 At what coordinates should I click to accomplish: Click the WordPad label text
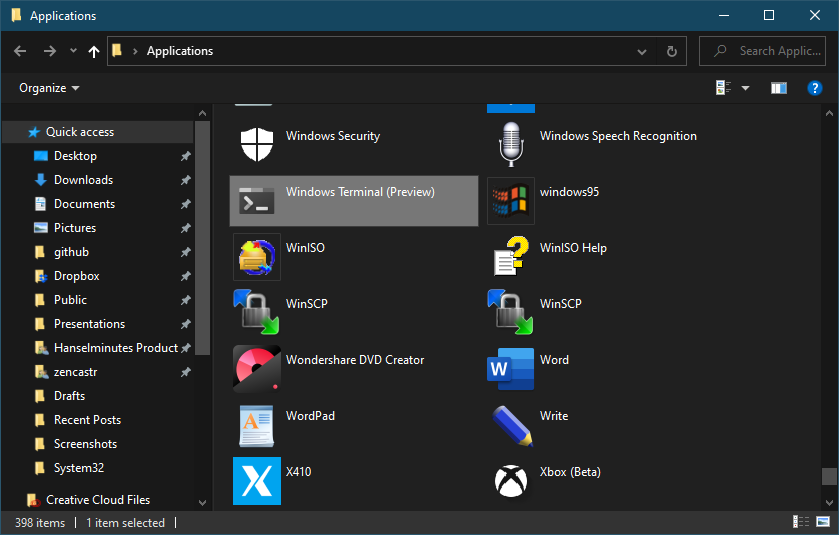(x=310, y=416)
